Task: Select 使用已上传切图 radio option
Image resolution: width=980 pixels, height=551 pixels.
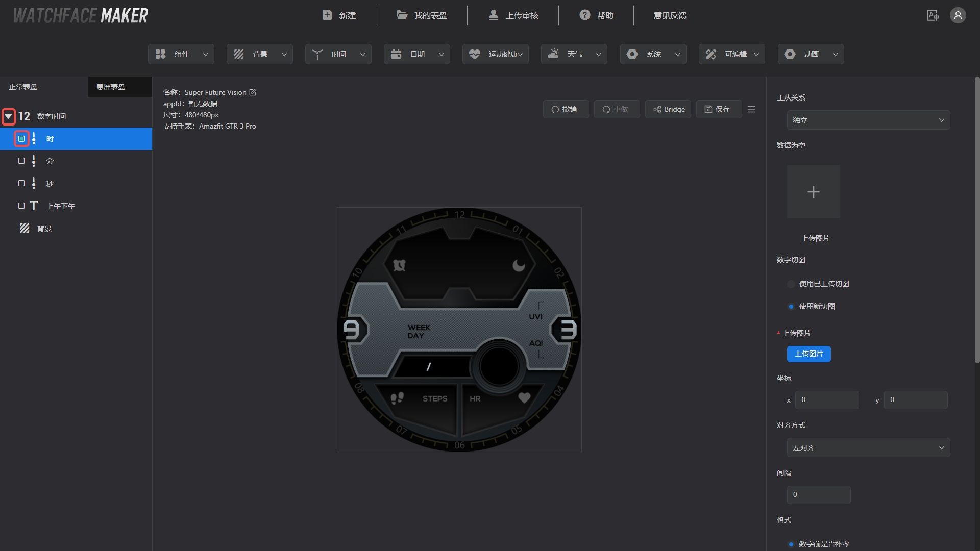Action: (791, 284)
